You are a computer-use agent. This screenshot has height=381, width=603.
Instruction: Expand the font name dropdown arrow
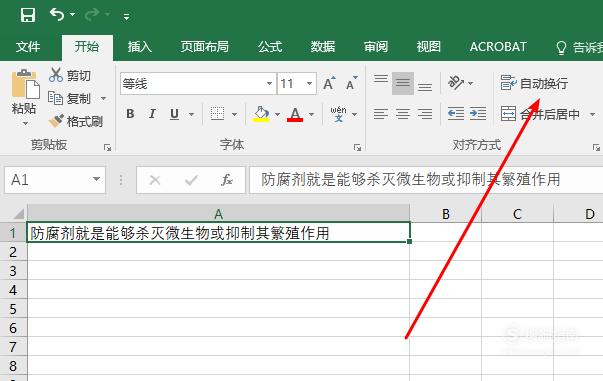270,83
